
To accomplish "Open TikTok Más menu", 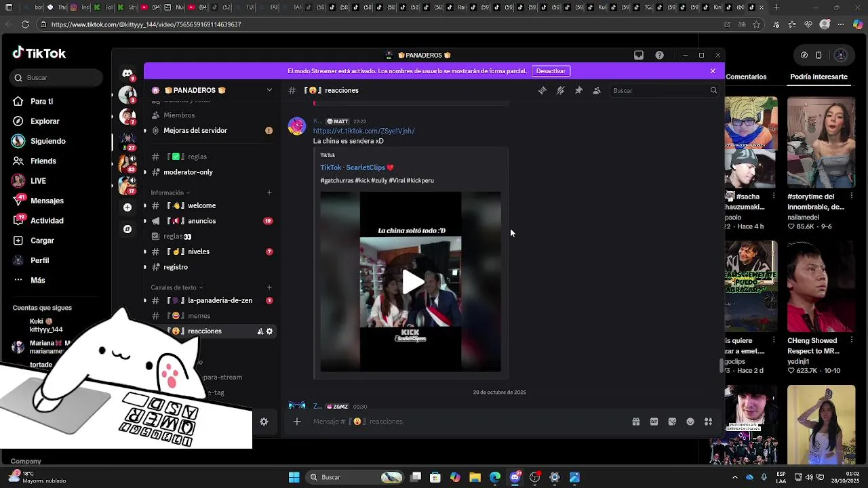I will tap(37, 280).
